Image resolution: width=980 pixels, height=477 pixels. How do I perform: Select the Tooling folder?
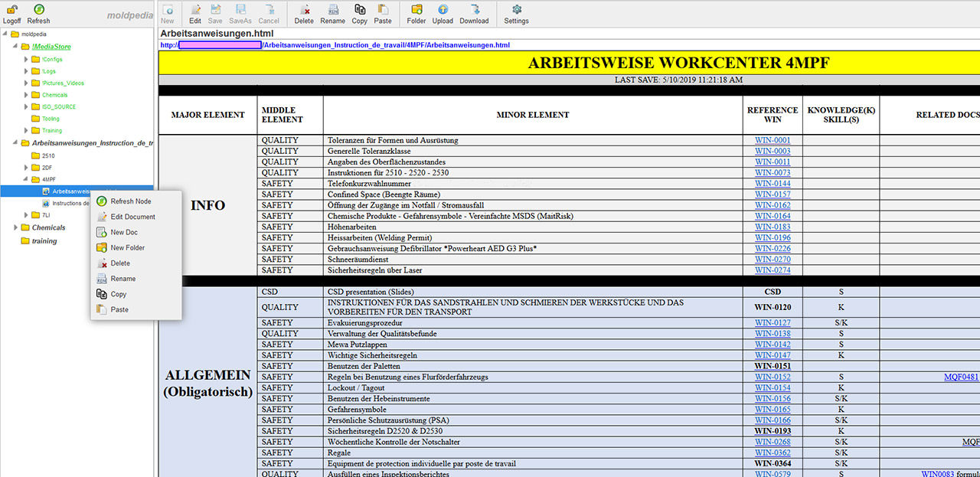click(x=51, y=119)
